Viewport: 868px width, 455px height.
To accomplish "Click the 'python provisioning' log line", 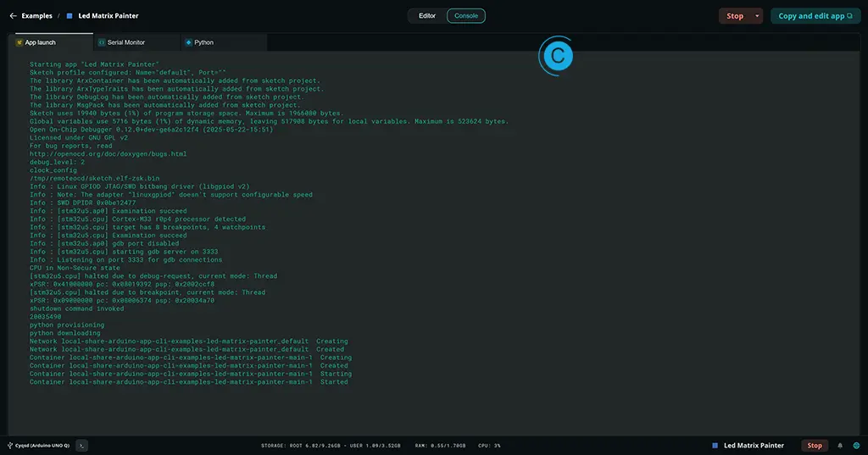I will point(67,325).
